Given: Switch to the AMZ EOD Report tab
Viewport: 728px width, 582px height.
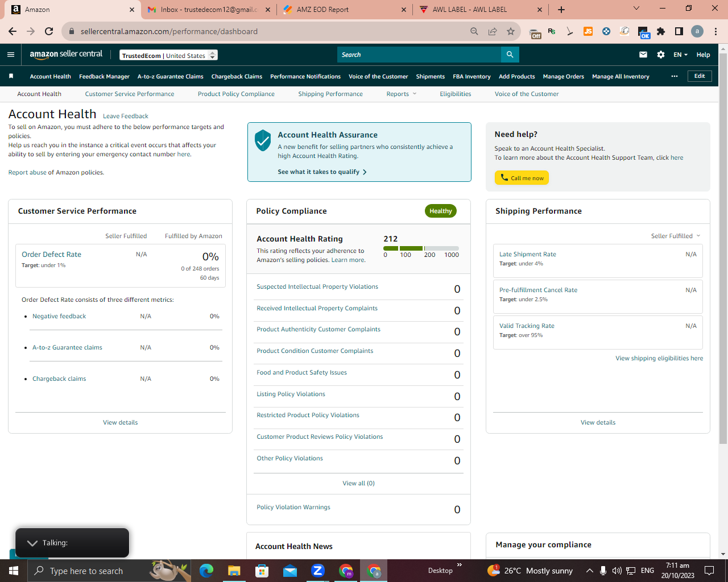Looking at the screenshot, I should point(344,10).
